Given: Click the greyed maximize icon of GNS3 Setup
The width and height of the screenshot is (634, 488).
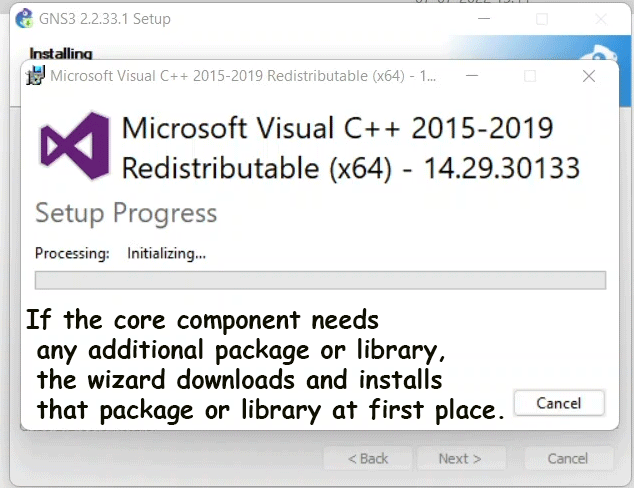Looking at the screenshot, I should [542, 19].
